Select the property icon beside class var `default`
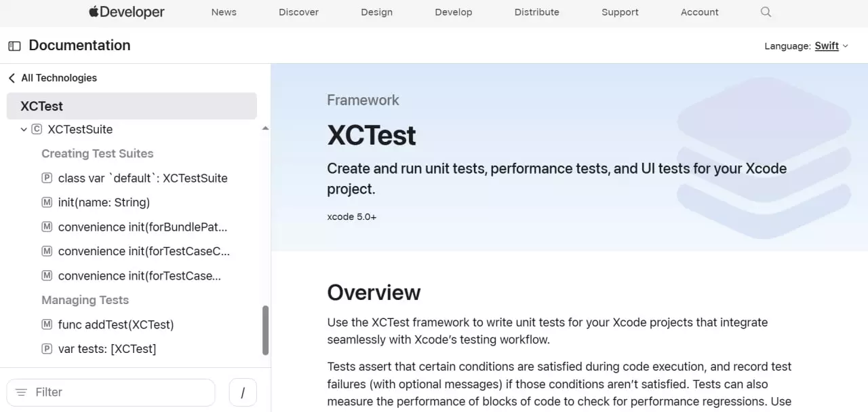The height and width of the screenshot is (412, 868). pos(46,178)
